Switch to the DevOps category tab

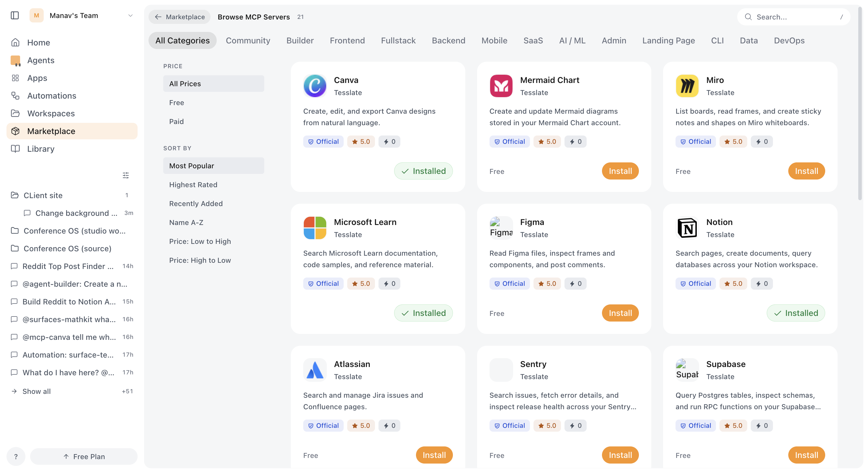click(x=789, y=40)
